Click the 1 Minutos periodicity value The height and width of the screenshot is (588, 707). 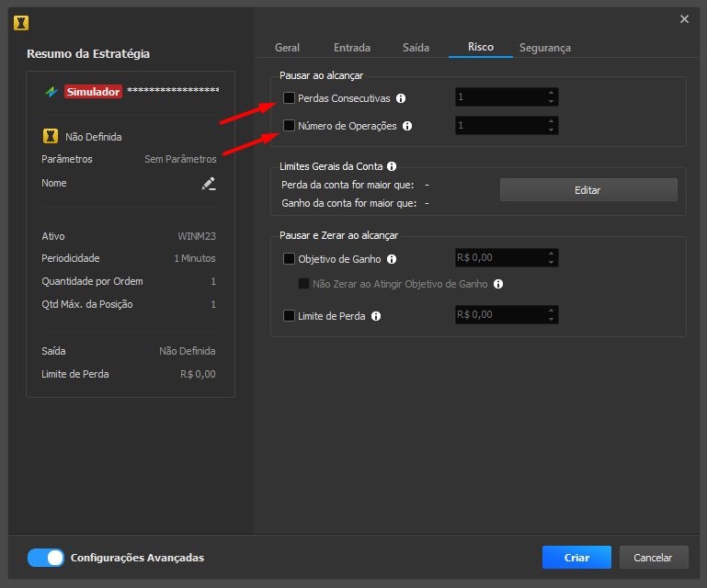click(x=195, y=258)
